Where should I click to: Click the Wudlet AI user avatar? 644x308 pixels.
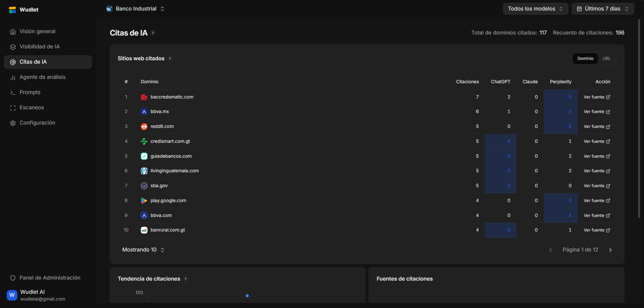click(12, 295)
